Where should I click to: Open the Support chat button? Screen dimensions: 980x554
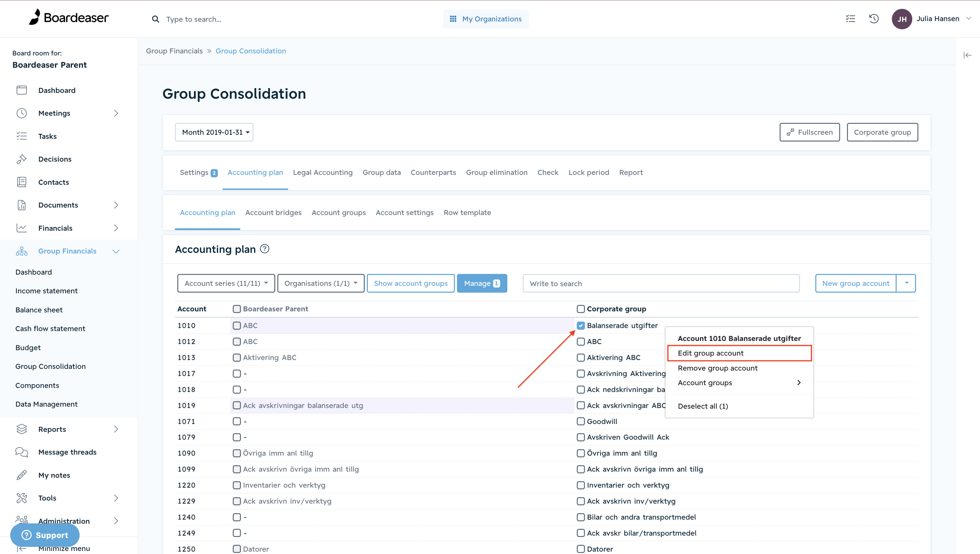[x=45, y=535]
